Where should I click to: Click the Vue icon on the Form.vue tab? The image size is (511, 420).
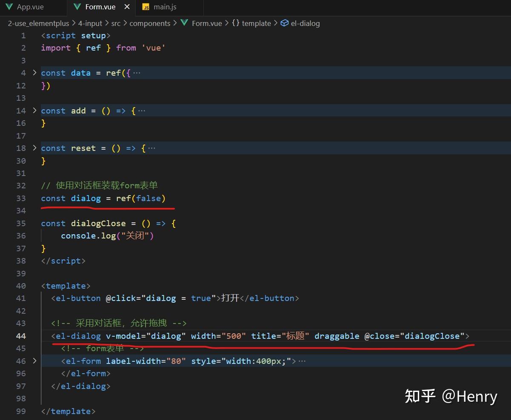click(x=77, y=6)
